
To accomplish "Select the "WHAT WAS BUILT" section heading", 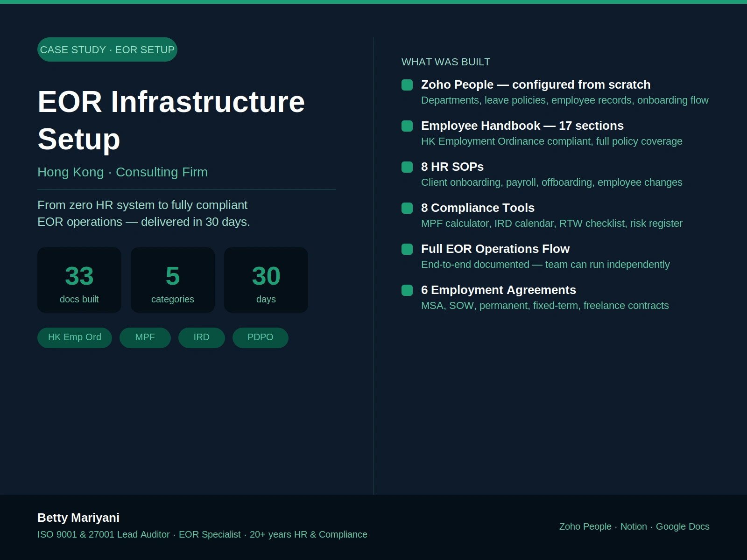I will 446,62.
